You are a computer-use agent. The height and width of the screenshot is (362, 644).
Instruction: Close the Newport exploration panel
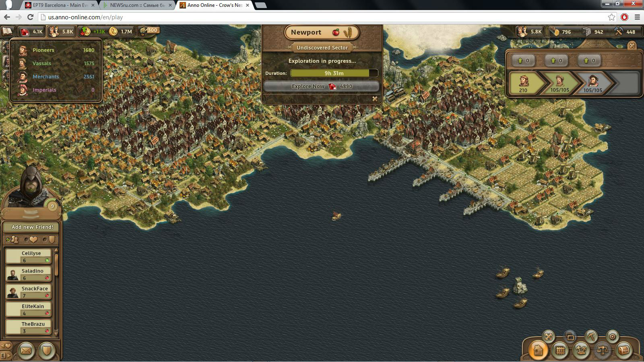[375, 99]
